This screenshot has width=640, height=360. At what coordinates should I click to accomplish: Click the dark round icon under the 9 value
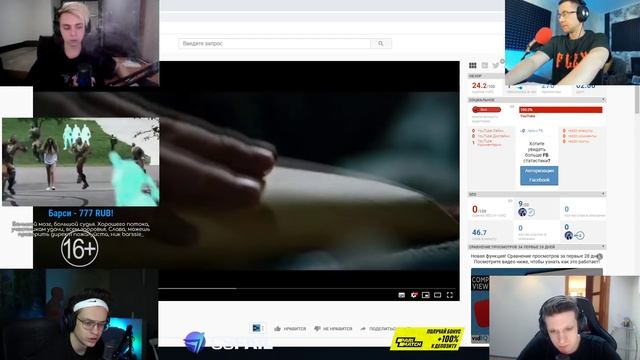point(522,212)
